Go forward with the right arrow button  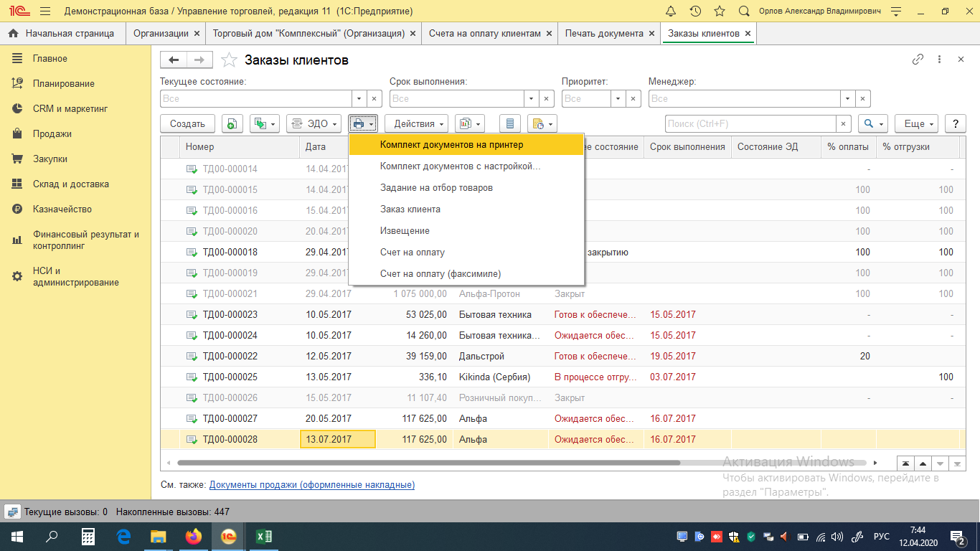click(199, 60)
